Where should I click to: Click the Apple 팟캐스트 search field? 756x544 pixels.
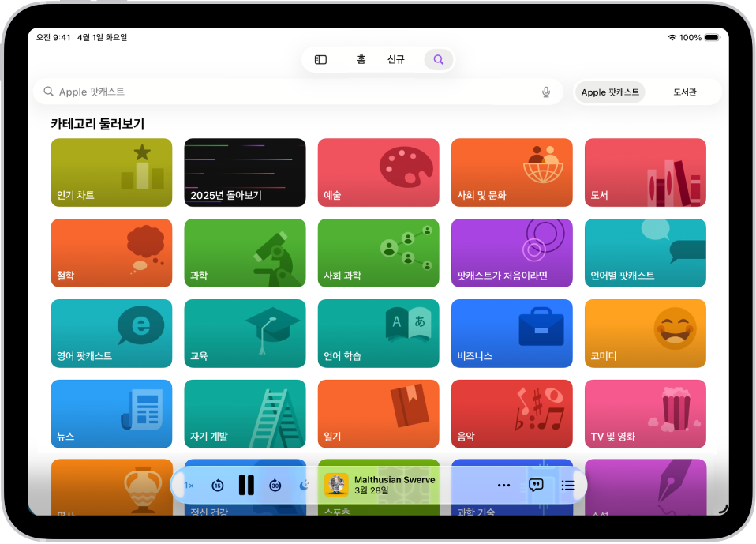click(298, 92)
